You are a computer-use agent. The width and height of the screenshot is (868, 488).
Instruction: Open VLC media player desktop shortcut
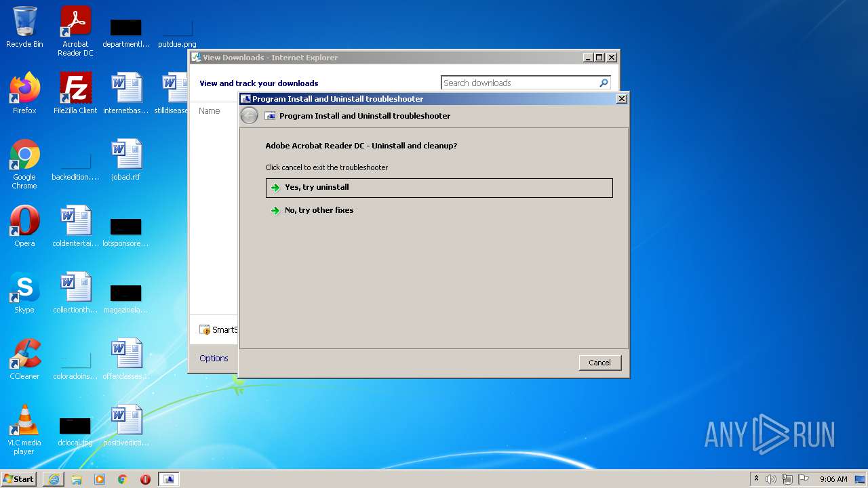pos(24,430)
